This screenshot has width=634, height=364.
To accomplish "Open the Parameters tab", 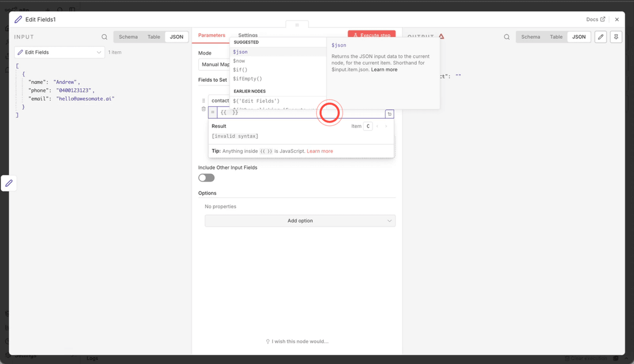I will (x=211, y=35).
